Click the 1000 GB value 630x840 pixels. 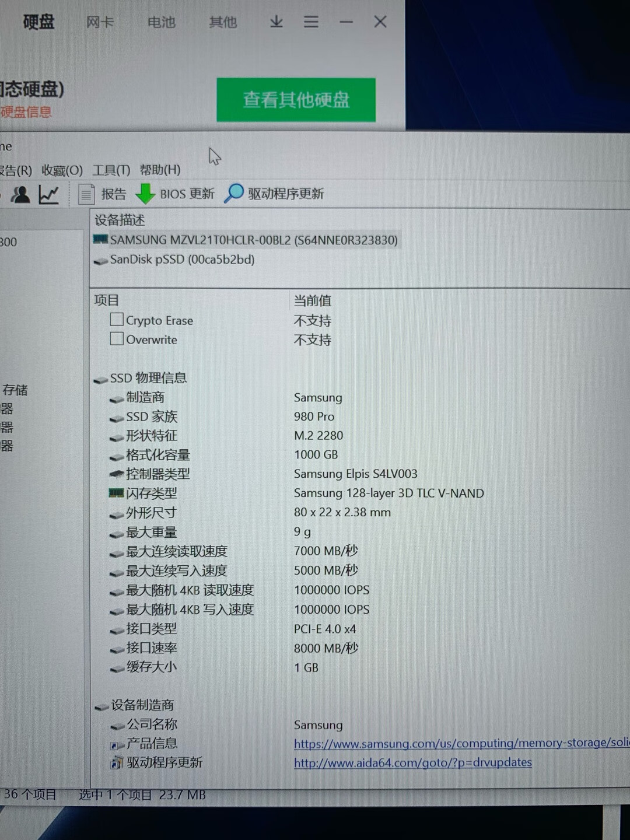(x=316, y=454)
